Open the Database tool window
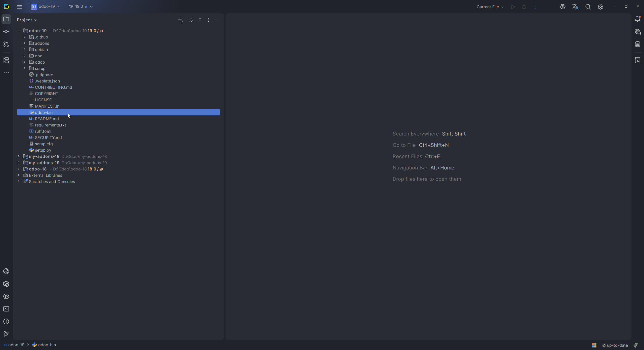 637,44
